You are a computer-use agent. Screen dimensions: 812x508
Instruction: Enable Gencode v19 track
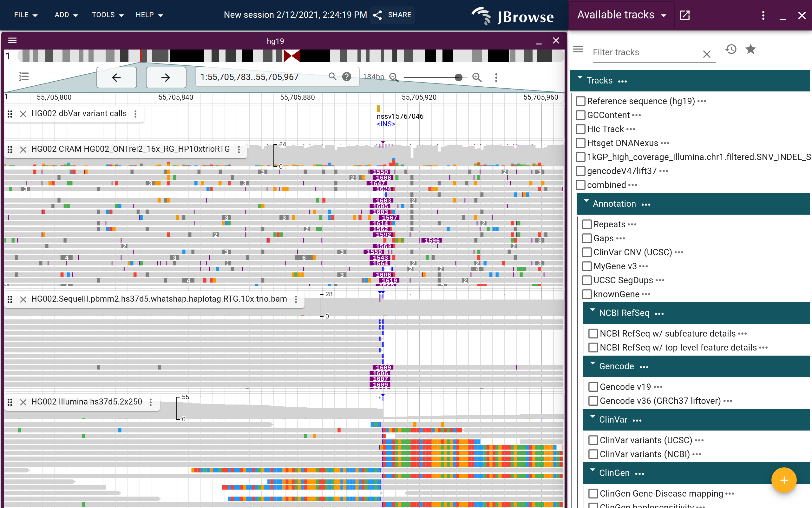(593, 387)
